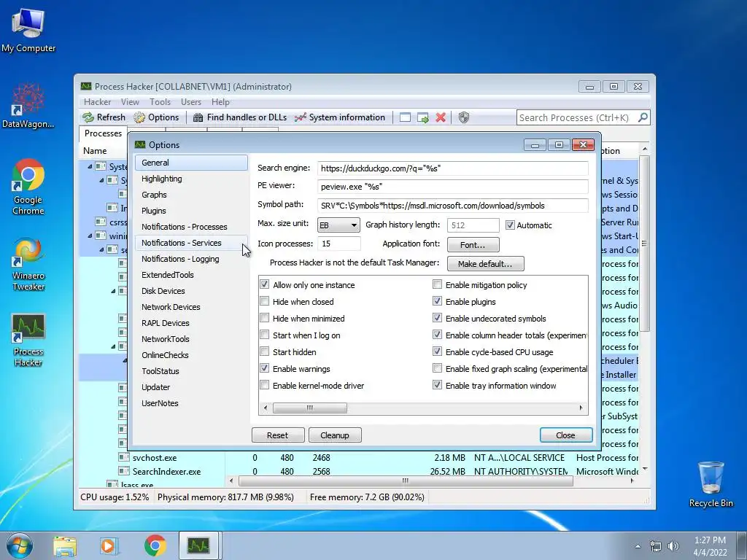Click process list horizontal scrollbar thumb
This screenshot has width=747, height=560.
(x=405, y=481)
